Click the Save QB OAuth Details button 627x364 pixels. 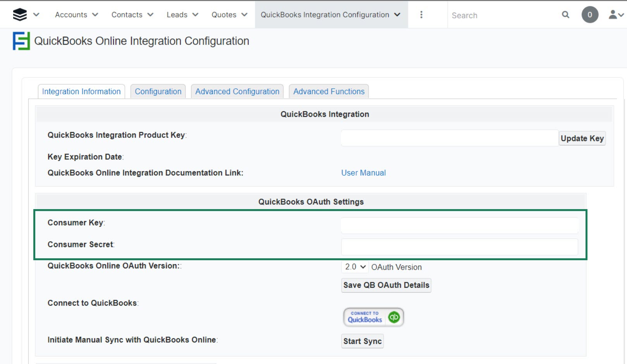click(386, 285)
